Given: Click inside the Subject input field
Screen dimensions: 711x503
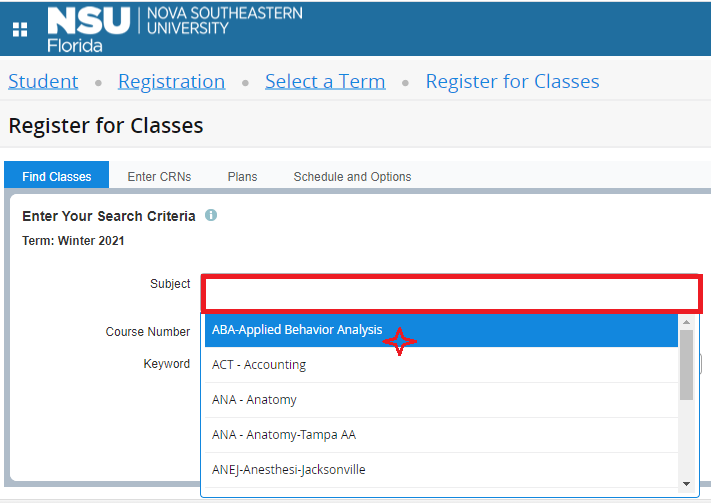Looking at the screenshot, I should (452, 294).
